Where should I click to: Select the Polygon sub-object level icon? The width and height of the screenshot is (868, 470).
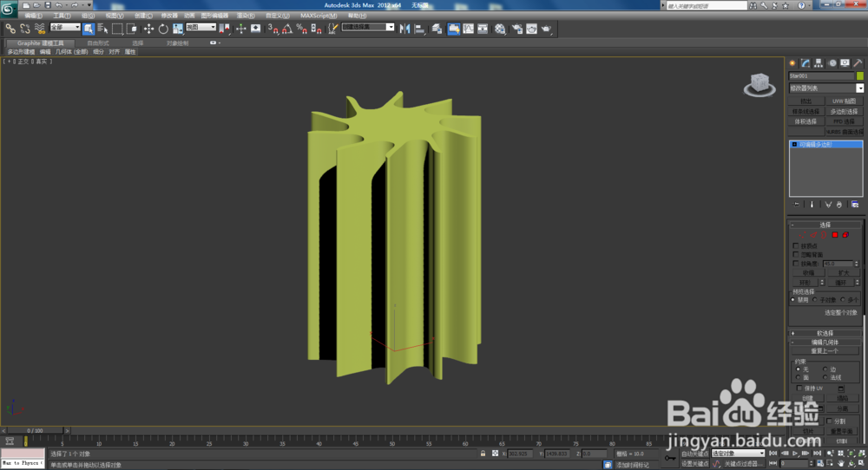coord(835,235)
